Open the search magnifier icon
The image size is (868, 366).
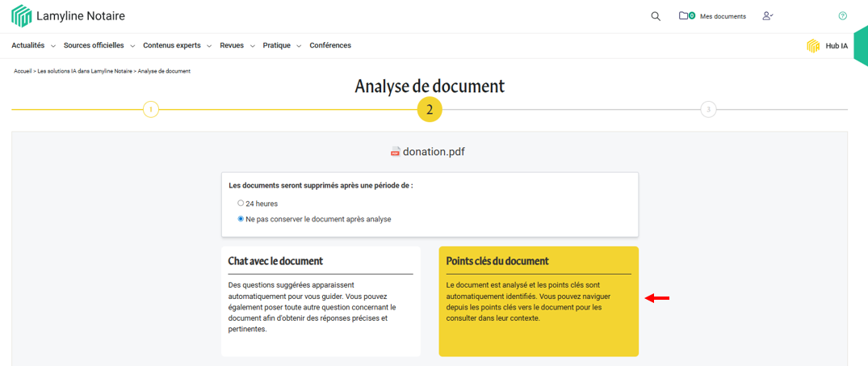[x=656, y=16]
